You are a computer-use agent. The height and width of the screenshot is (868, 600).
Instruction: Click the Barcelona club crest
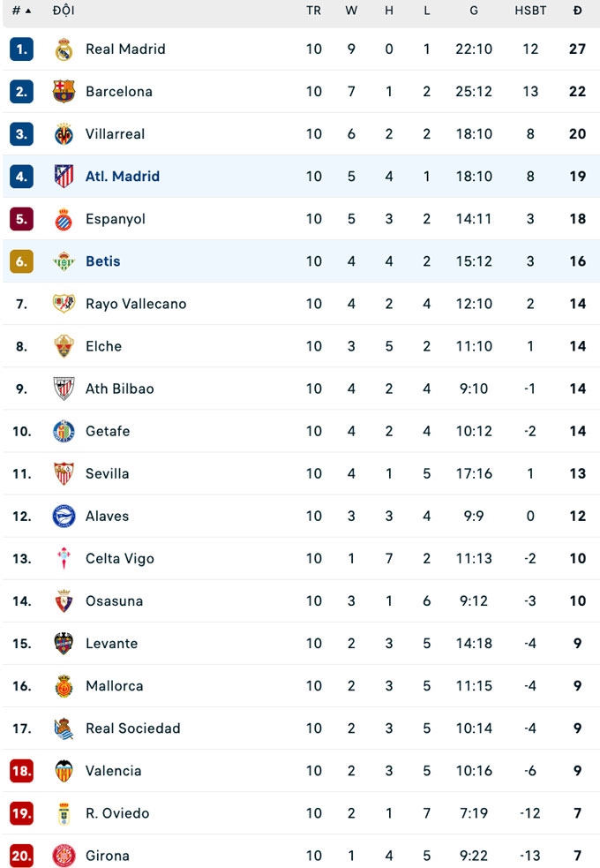tap(64, 92)
